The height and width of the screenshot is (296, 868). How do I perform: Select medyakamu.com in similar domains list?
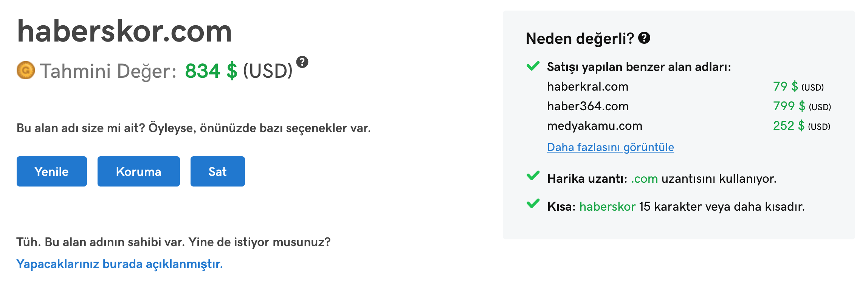595,126
